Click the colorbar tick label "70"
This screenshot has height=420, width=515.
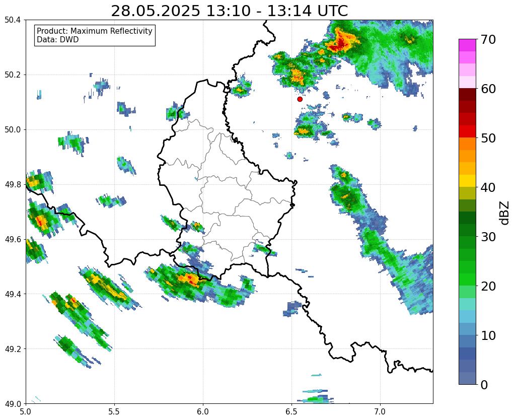click(488, 39)
